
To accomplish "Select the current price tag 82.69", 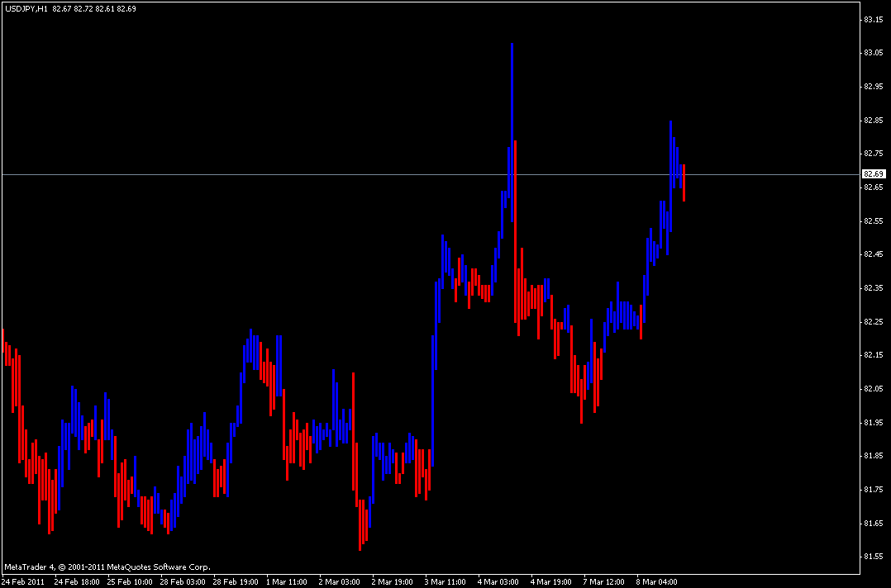I will (873, 173).
